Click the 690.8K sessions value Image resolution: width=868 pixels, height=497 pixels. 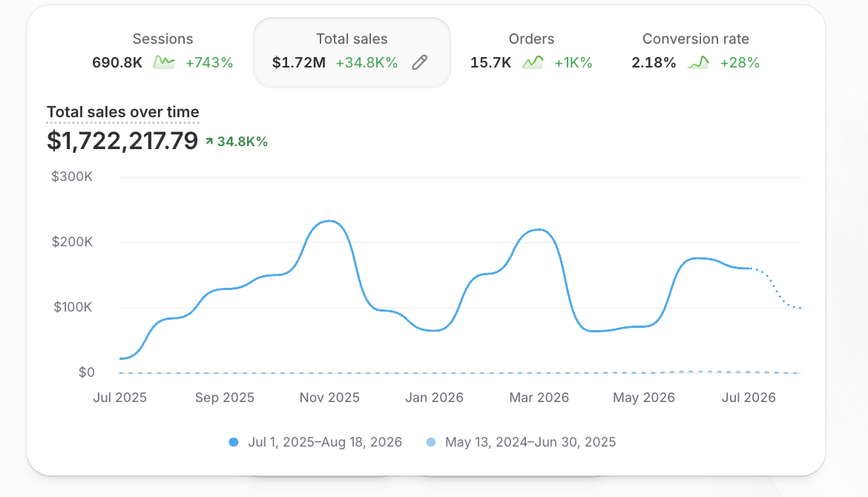117,62
